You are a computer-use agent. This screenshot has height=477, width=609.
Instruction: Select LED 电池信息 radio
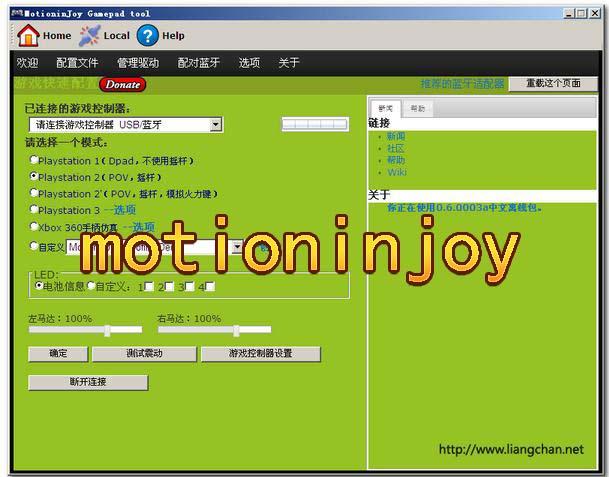39,286
